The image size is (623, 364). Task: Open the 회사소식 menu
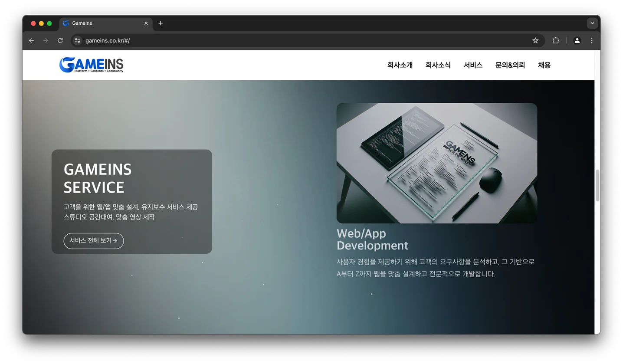(438, 65)
